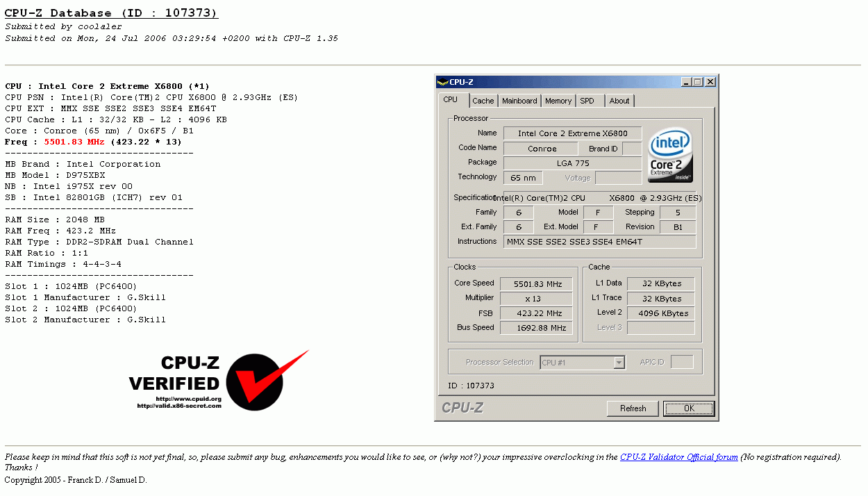This screenshot has height=496, width=868.
Task: Minimize the CPU-Z window
Action: pos(687,82)
